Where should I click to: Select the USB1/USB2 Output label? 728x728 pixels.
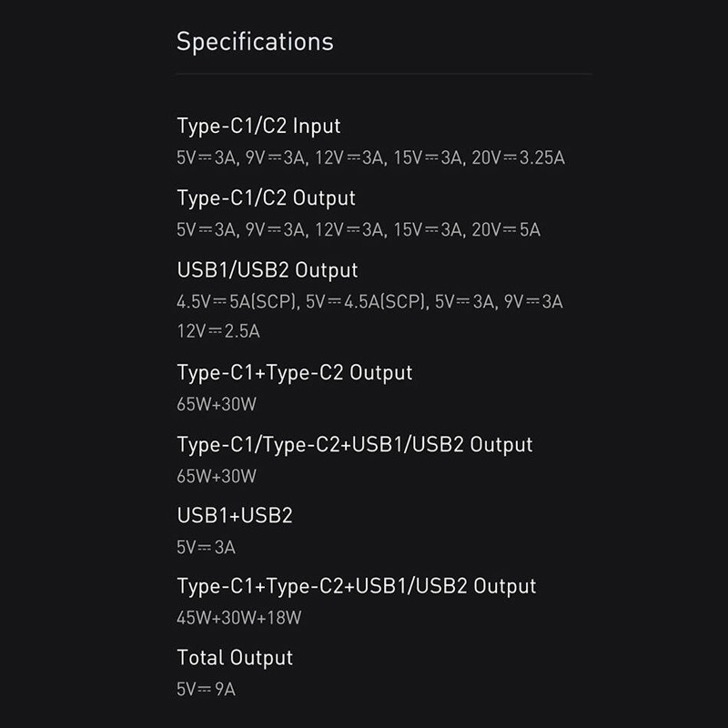268,270
